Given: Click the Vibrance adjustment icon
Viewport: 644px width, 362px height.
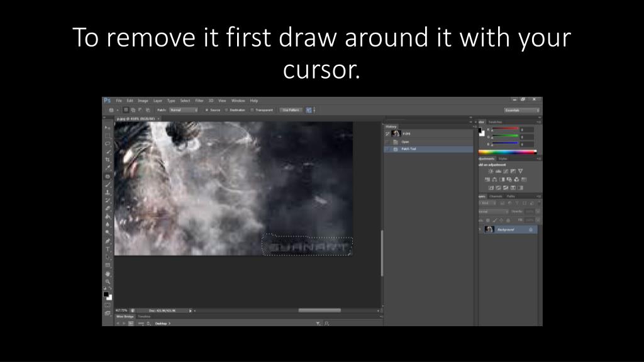Looking at the screenshot, I should tap(520, 171).
